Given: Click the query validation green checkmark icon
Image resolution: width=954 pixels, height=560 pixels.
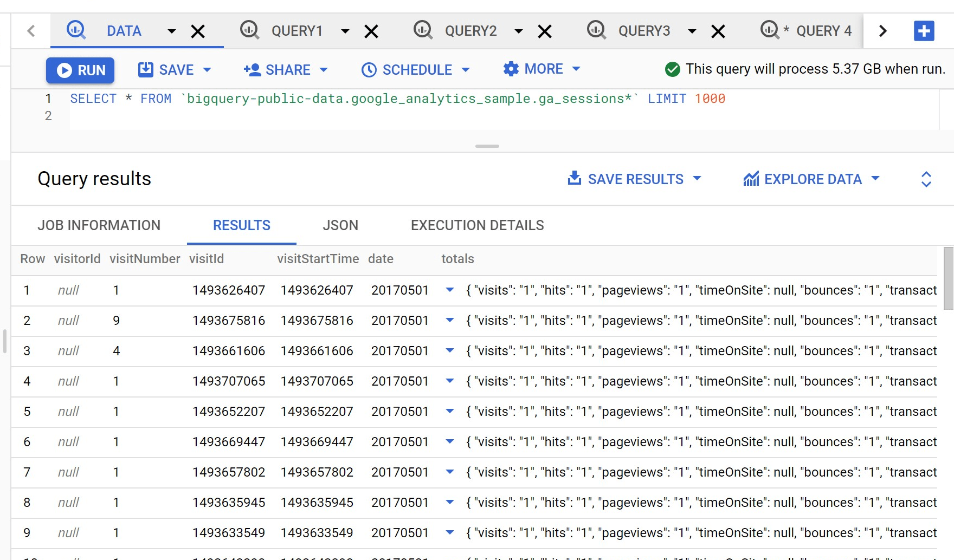Looking at the screenshot, I should pos(672,69).
